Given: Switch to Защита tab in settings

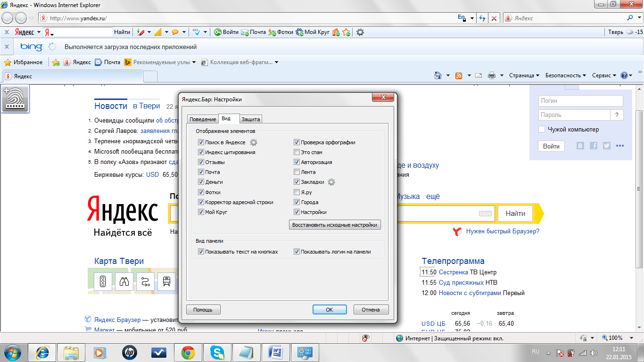Looking at the screenshot, I should (x=250, y=119).
